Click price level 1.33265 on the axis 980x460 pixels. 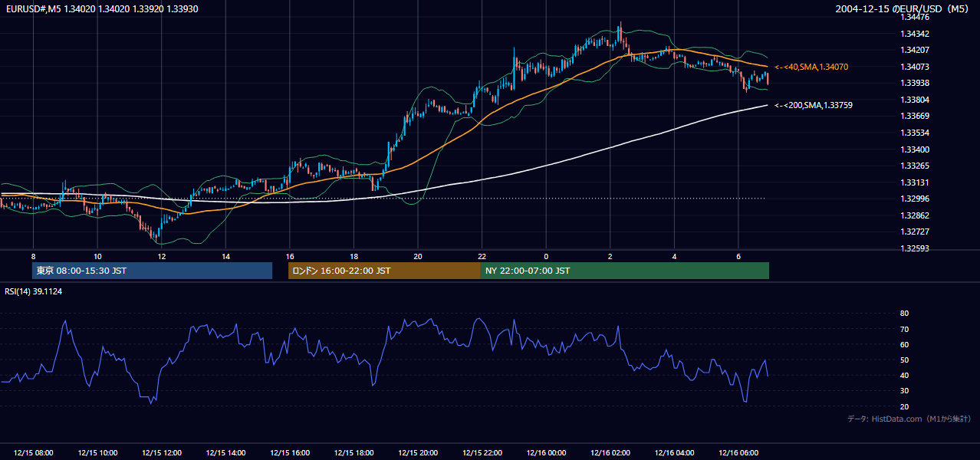[x=915, y=166]
